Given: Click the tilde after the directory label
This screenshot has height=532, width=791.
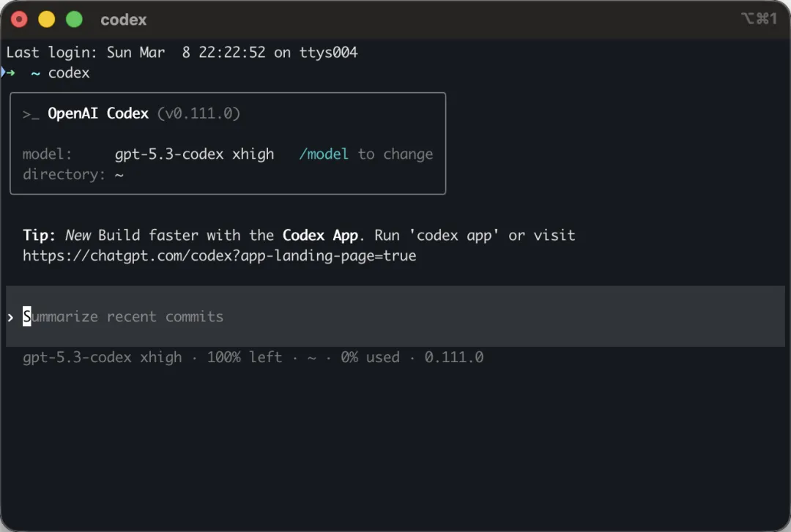Looking at the screenshot, I should [119, 175].
